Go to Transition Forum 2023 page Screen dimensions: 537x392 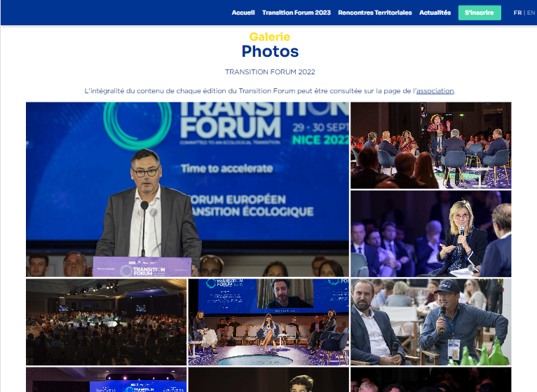(x=297, y=13)
